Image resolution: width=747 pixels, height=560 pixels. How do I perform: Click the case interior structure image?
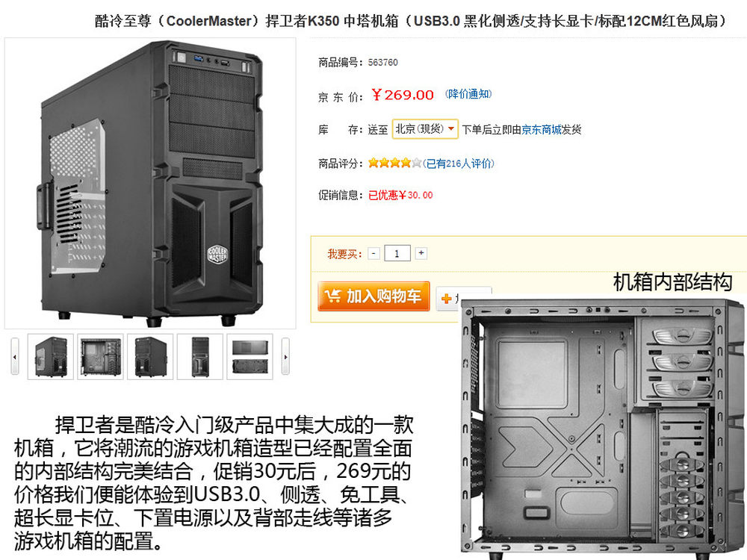[602, 429]
